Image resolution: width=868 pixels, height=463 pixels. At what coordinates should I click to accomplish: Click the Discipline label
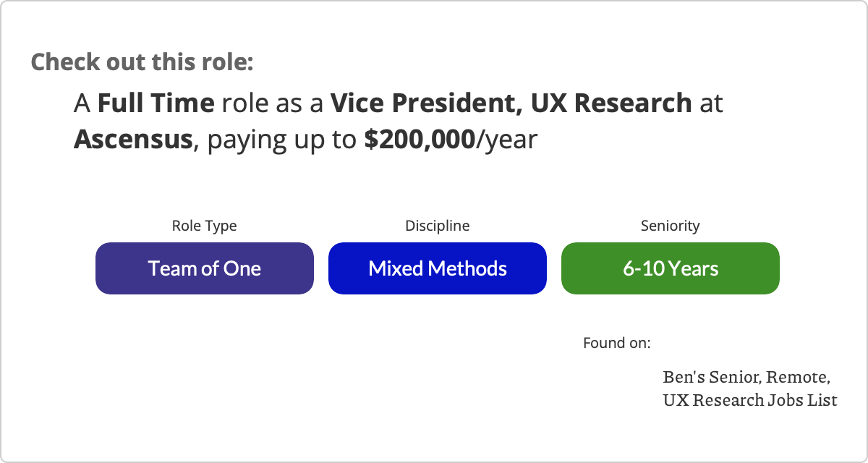click(x=438, y=226)
